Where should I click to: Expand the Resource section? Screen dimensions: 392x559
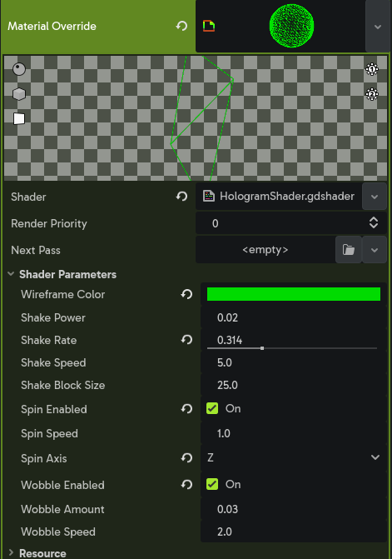tap(42, 553)
